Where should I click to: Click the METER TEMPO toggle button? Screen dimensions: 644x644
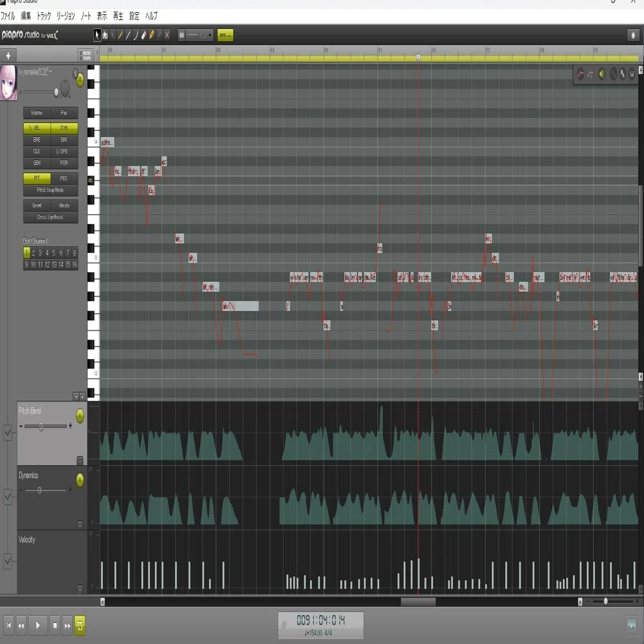tap(86, 55)
